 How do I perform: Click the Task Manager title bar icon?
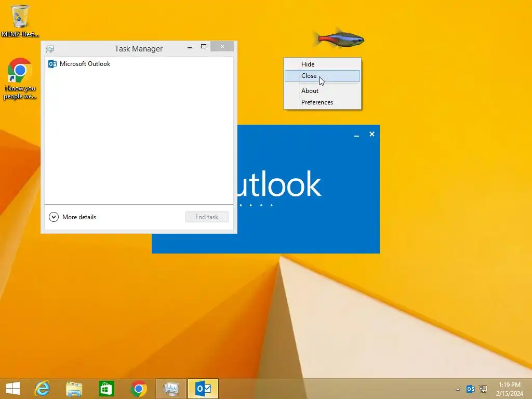click(x=50, y=49)
